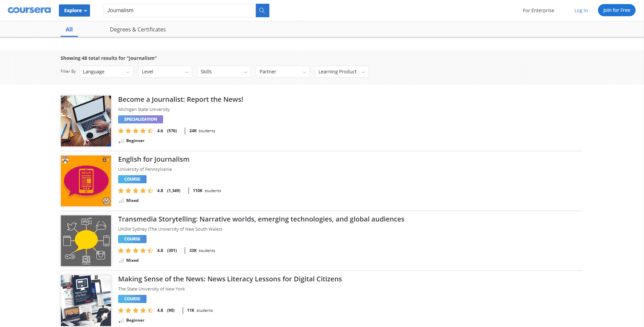Click the SPECIALIZATION badge
The height and width of the screenshot is (327, 644).
click(x=140, y=119)
